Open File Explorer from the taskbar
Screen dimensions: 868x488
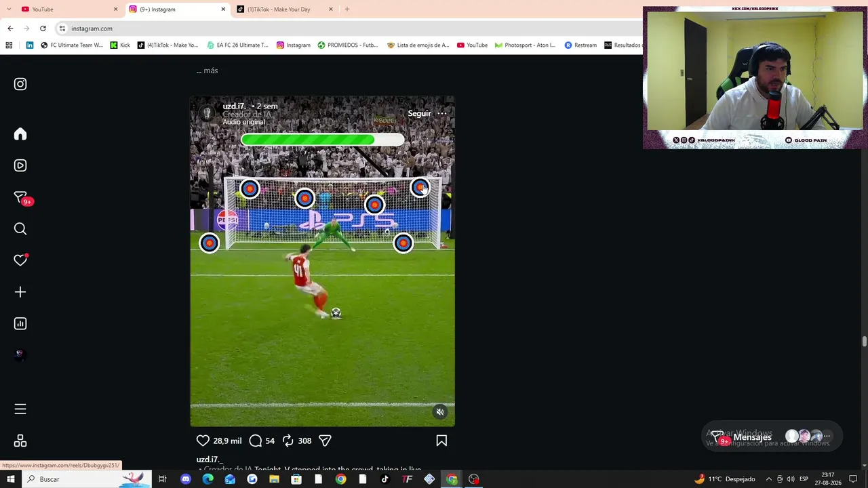click(274, 479)
